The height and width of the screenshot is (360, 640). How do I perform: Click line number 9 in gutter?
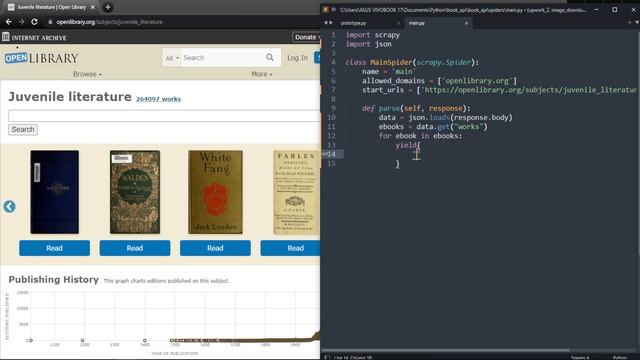(x=333, y=108)
